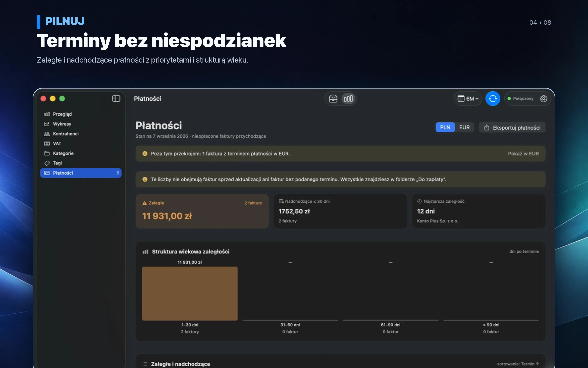Click Eksportuj płatności button
The height and width of the screenshot is (368, 588).
[x=512, y=128]
